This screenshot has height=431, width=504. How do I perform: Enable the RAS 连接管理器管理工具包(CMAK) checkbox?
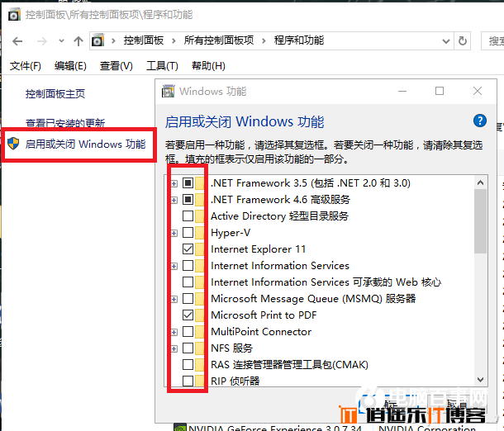(x=188, y=365)
